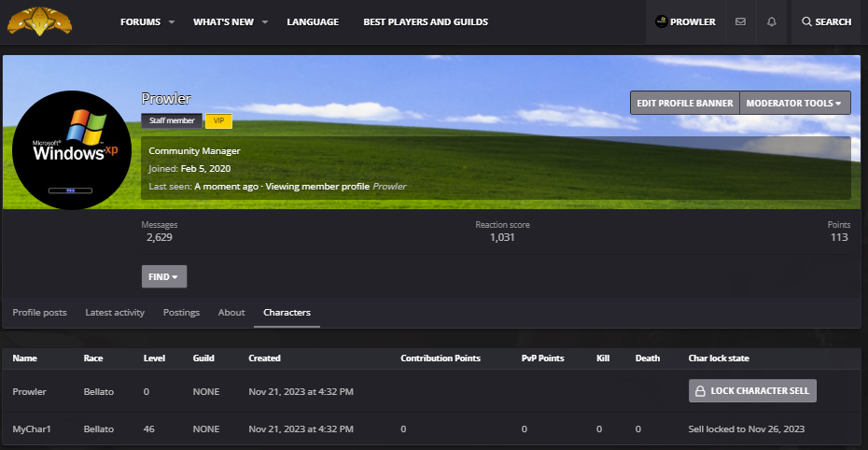Viewport: 868px width, 450px height.
Task: Open Best Players and Guilds
Action: tap(426, 21)
